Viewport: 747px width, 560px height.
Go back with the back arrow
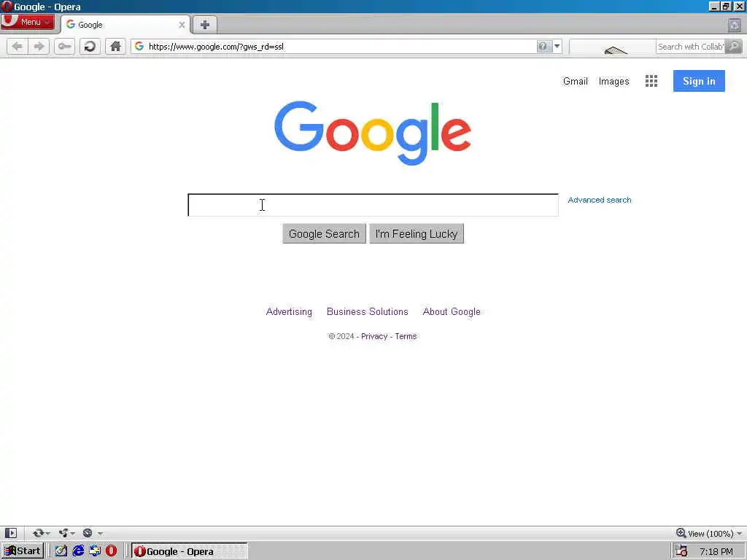pyautogui.click(x=18, y=46)
